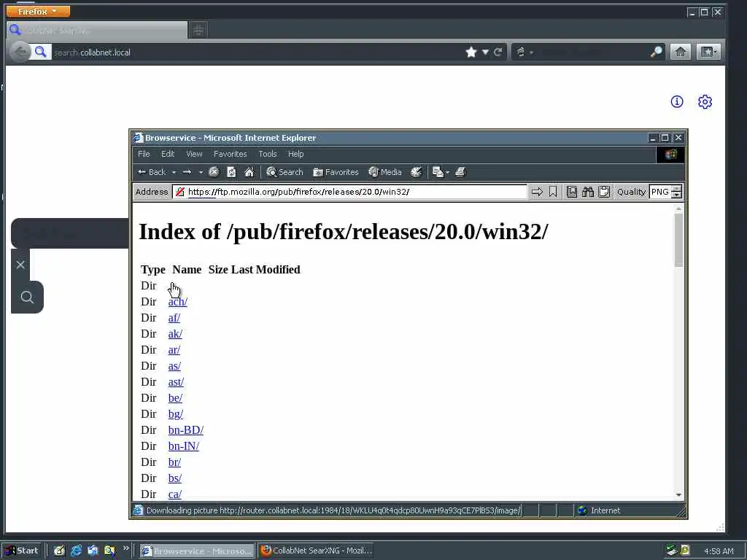Click the insecure padlock icon in Browservice address
The width and height of the screenshot is (747, 560).
179,192
